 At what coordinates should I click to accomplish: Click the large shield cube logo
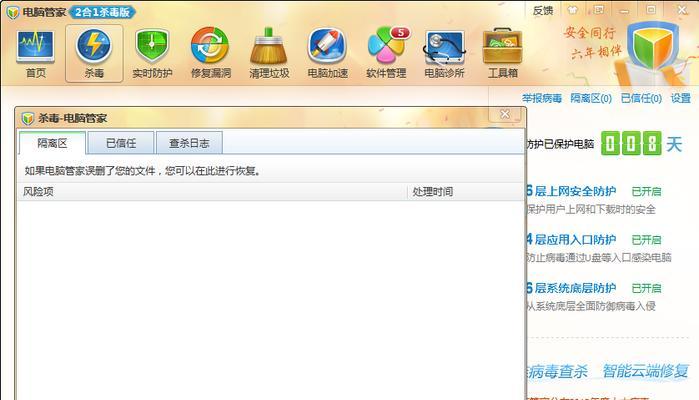[653, 47]
